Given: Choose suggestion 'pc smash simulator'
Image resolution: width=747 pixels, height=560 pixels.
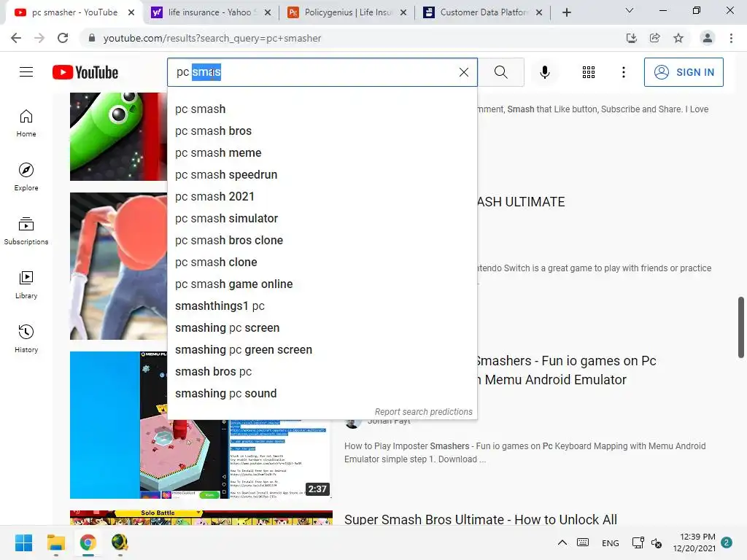Looking at the screenshot, I should click(322, 219).
